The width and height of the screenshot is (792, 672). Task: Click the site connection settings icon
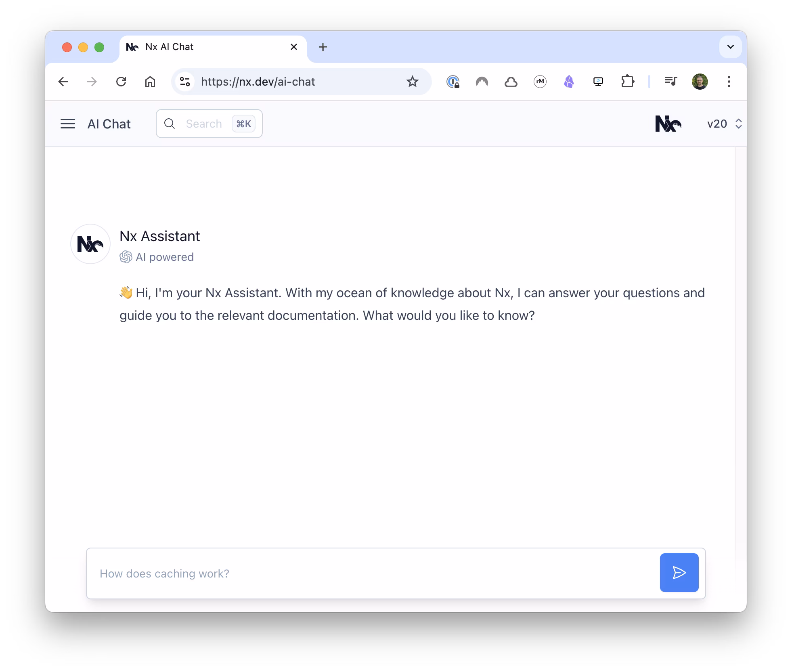click(x=185, y=82)
